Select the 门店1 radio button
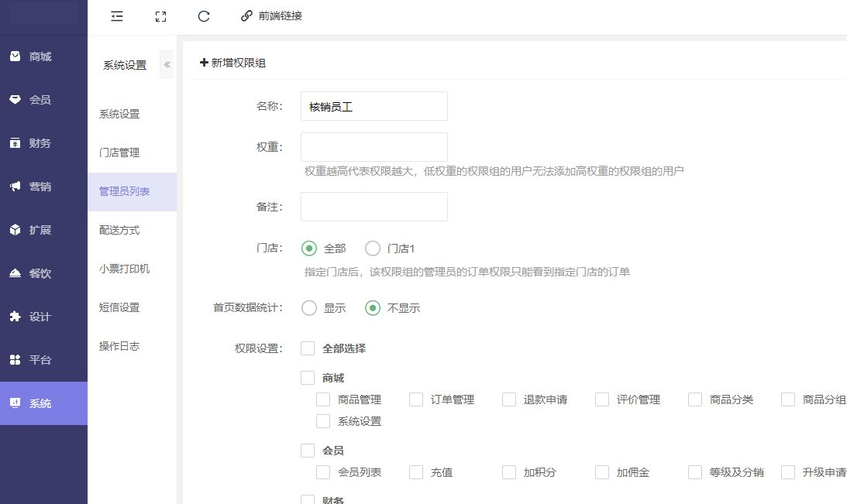 [x=373, y=249]
